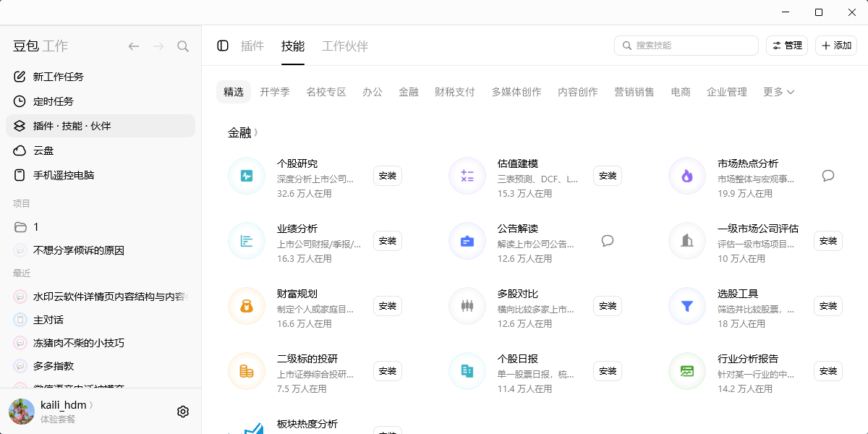Open recent chat 冻猪肉不柴的小技巧
Viewport: 868px width, 434px height.
101,343
